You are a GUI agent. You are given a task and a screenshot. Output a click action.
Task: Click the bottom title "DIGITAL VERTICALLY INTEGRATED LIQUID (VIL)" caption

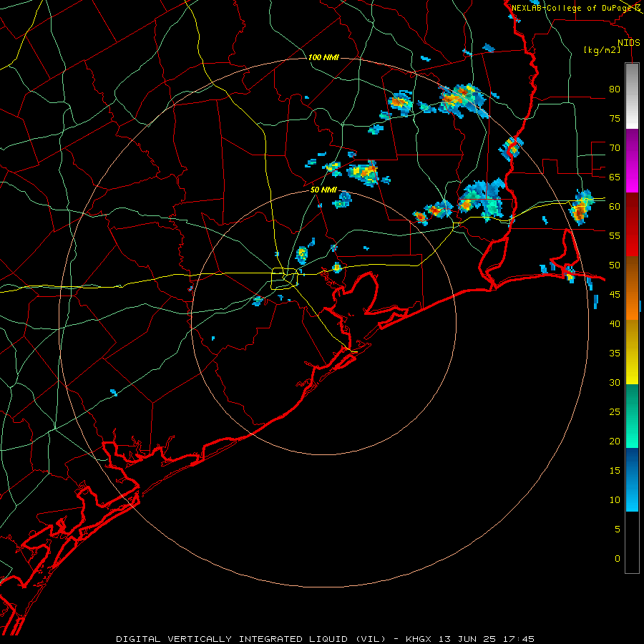(251, 639)
